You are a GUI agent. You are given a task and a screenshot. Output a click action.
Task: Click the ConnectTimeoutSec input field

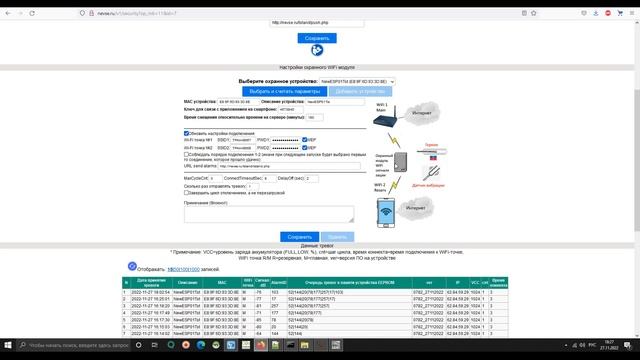[269, 178]
